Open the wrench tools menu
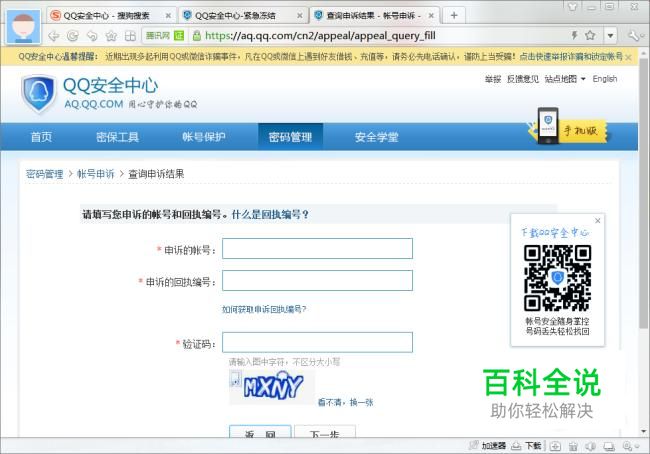This screenshot has height=454, width=650. (x=634, y=36)
